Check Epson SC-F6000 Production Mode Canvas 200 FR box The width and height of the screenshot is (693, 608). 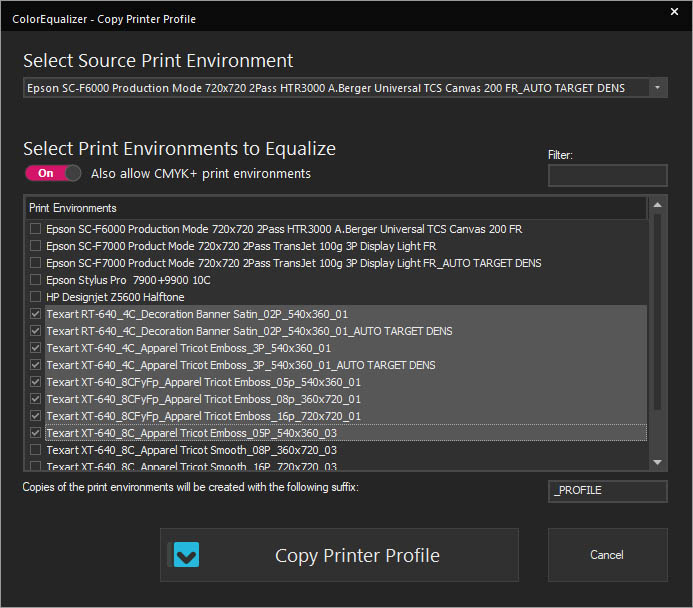(x=35, y=229)
